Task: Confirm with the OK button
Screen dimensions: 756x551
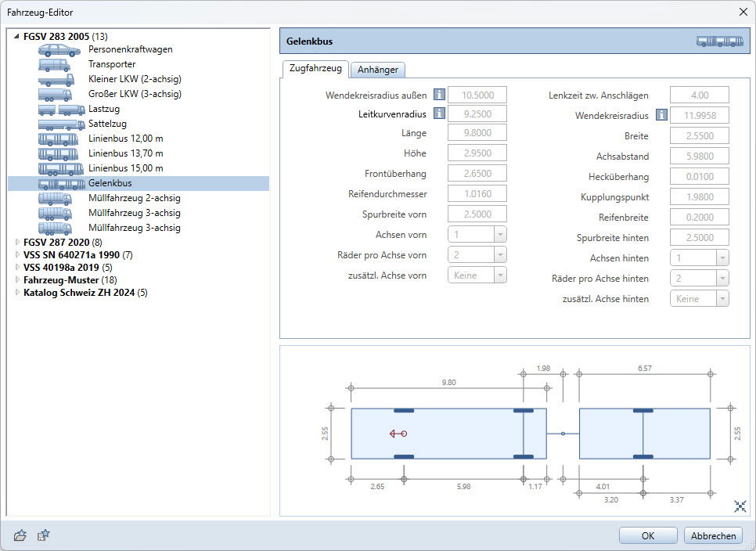Action: pyautogui.click(x=648, y=536)
